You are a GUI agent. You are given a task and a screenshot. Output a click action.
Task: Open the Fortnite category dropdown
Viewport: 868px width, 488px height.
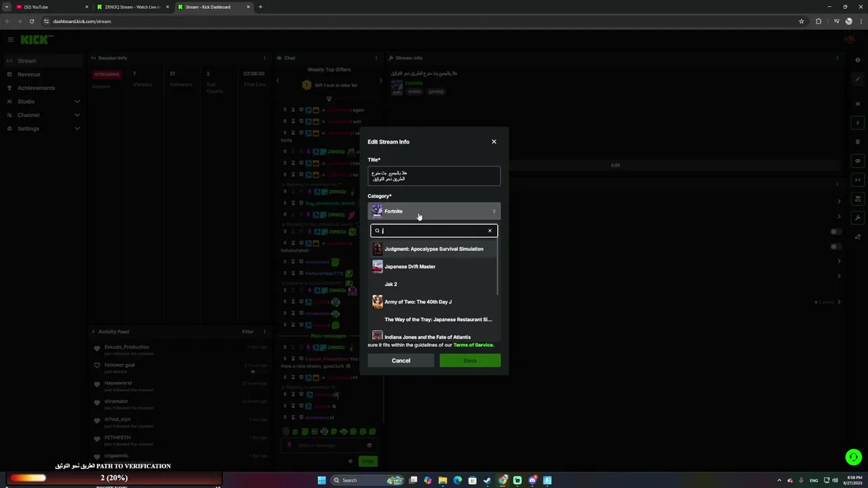click(x=434, y=211)
